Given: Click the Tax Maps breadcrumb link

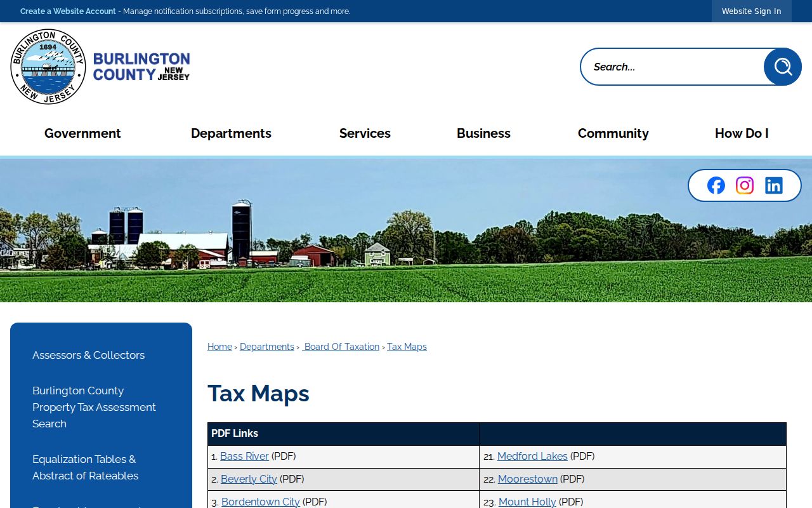Looking at the screenshot, I should pyautogui.click(x=407, y=347).
